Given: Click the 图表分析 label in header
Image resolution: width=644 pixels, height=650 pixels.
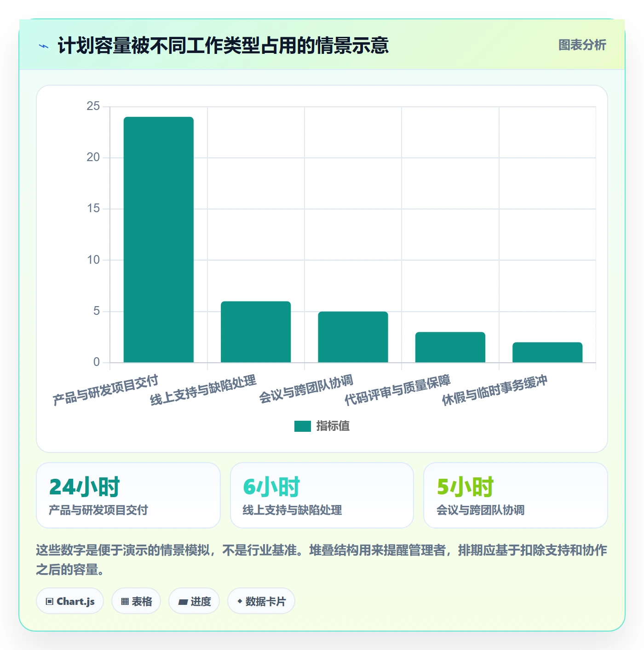Looking at the screenshot, I should (582, 45).
